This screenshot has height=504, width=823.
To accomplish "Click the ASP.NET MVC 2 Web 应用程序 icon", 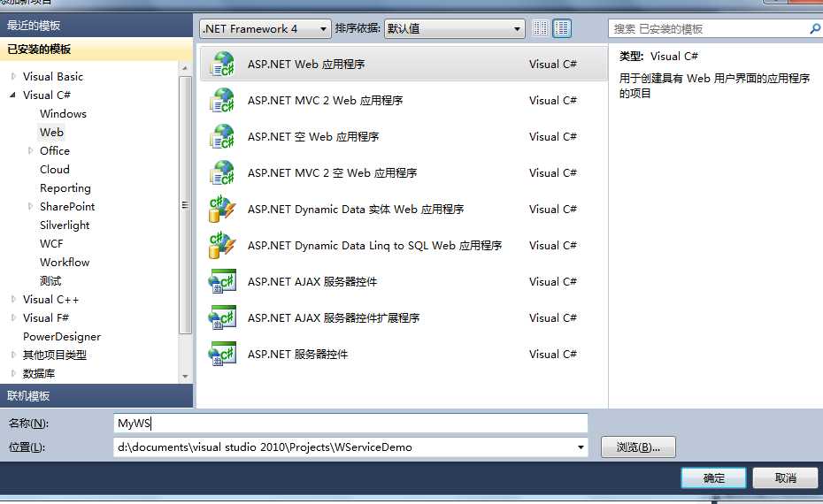I will click(221, 101).
